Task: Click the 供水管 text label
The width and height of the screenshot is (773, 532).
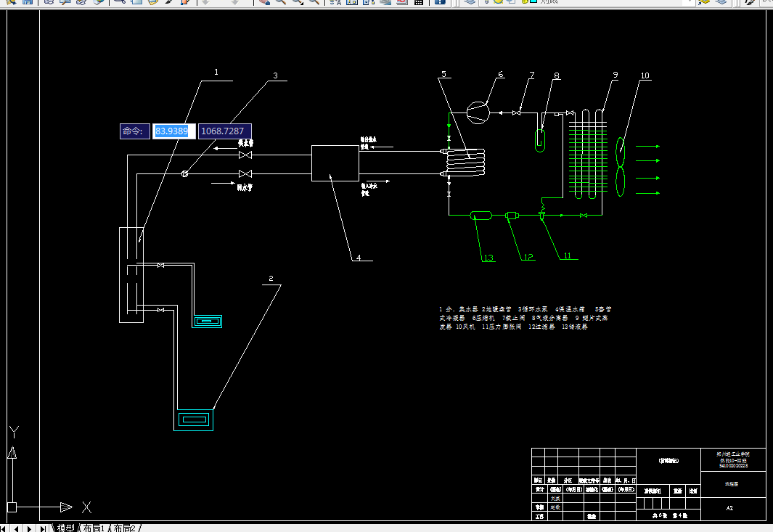Action: point(245,143)
